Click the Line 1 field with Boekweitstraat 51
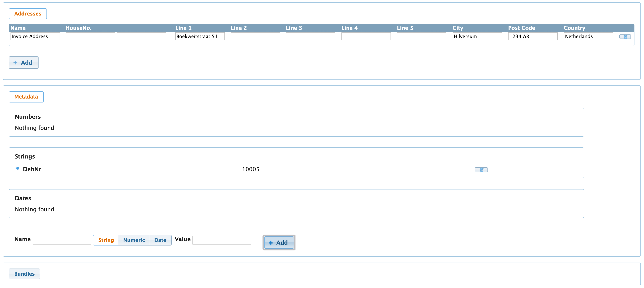The image size is (644, 288). [x=200, y=37]
